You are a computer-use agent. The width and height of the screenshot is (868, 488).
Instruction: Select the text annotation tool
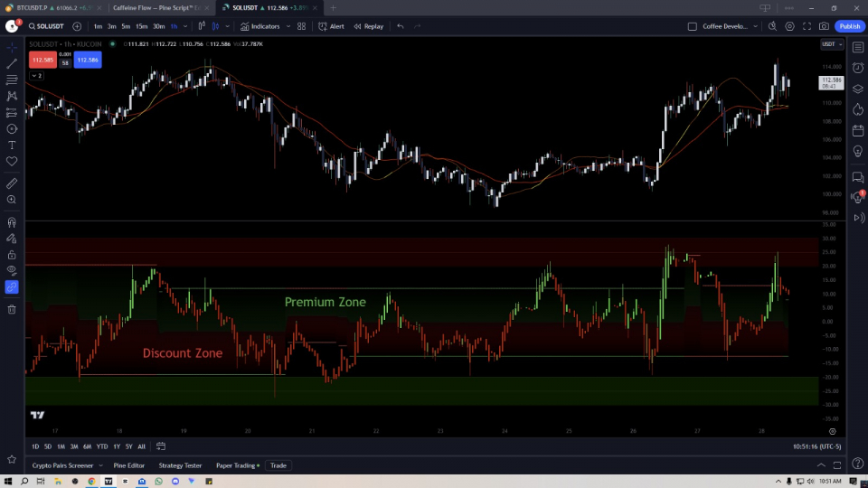pos(12,145)
